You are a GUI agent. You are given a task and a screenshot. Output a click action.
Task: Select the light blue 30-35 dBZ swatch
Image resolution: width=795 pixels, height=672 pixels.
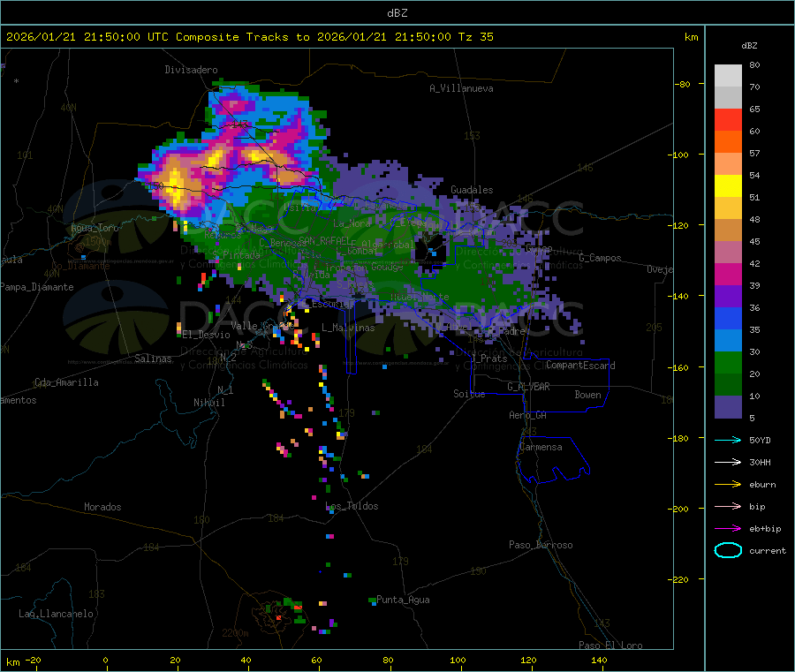click(x=728, y=341)
